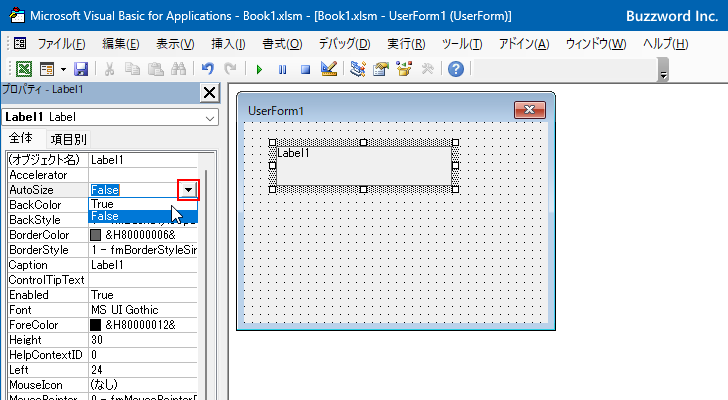The image size is (728, 400).
Task: Open the Label1 object selector dropdown
Action: pos(210,118)
